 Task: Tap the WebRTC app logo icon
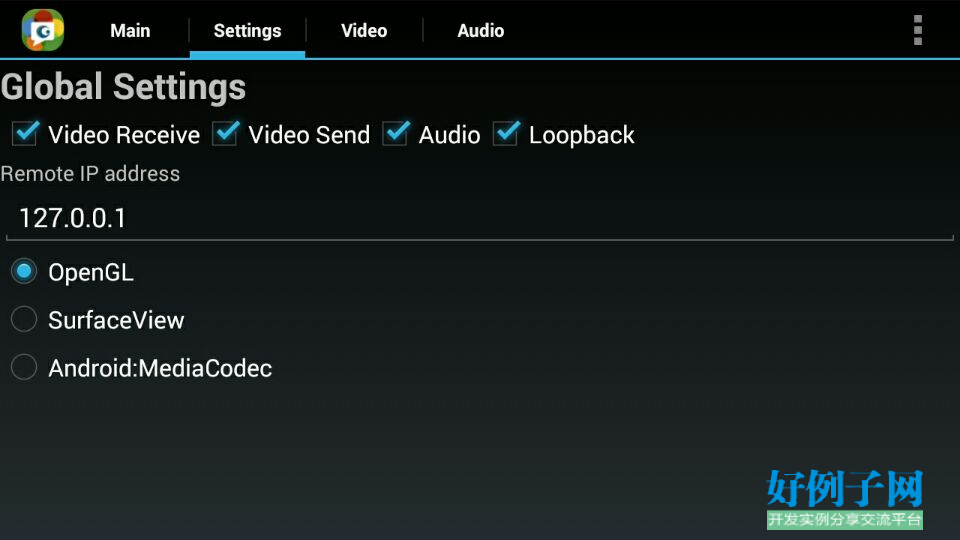pos(42,30)
